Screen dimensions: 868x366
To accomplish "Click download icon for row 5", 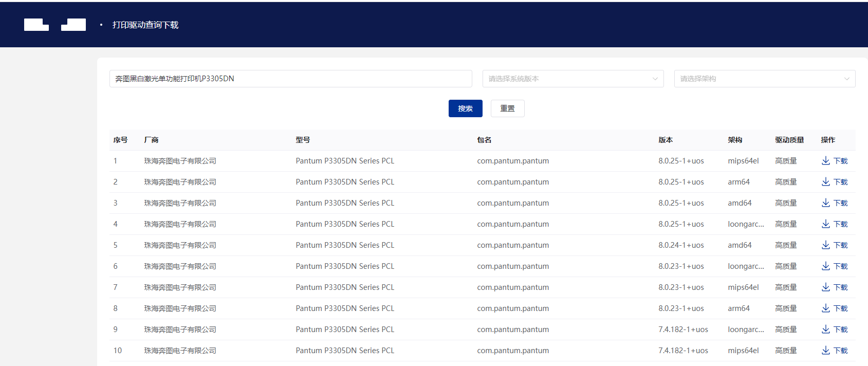I will (x=825, y=245).
